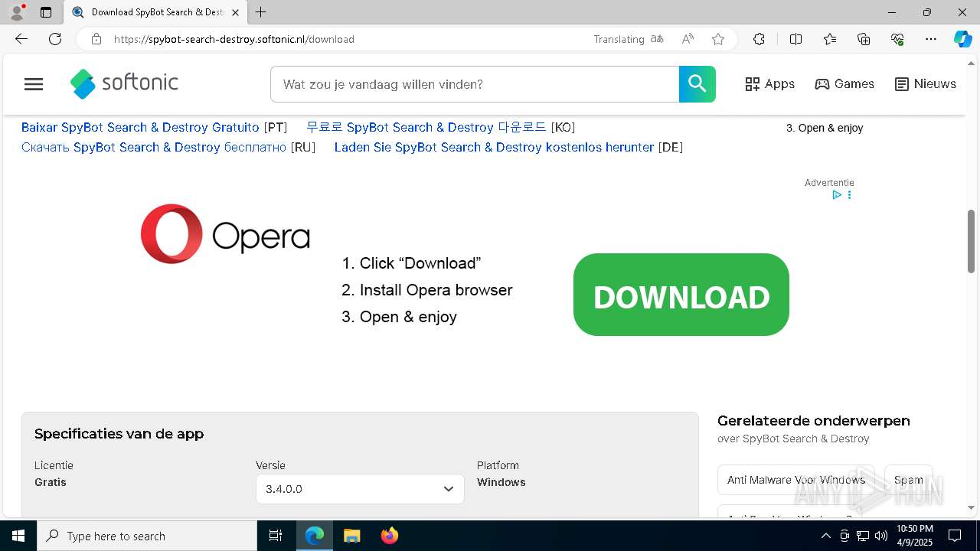Click the Softonic logo

(124, 83)
